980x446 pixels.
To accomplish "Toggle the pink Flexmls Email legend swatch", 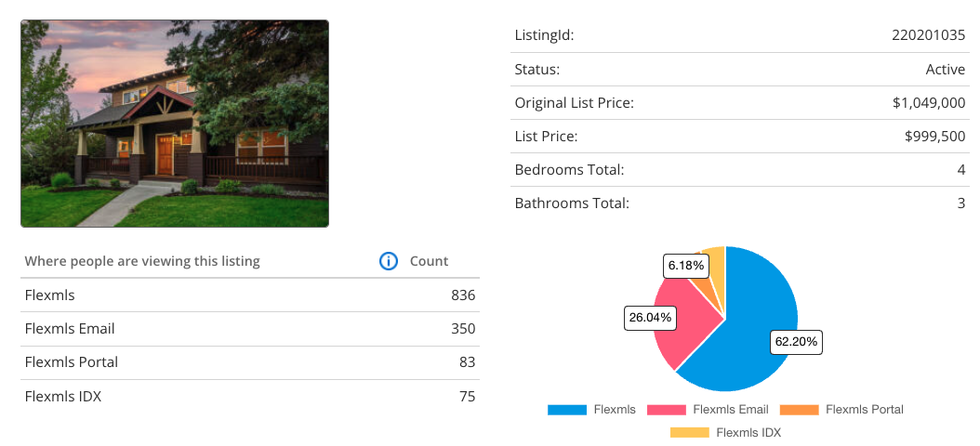I will pos(666,410).
